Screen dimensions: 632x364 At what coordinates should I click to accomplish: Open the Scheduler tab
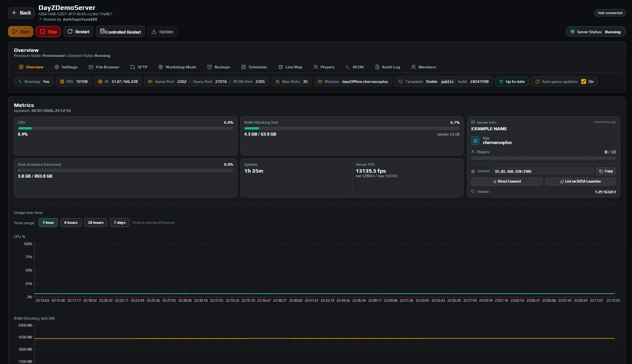[254, 67]
